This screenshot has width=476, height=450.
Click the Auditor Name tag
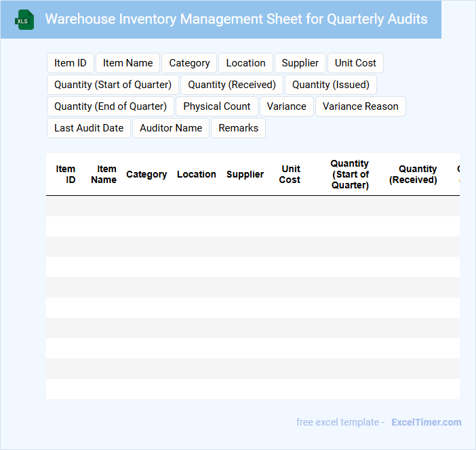171,128
